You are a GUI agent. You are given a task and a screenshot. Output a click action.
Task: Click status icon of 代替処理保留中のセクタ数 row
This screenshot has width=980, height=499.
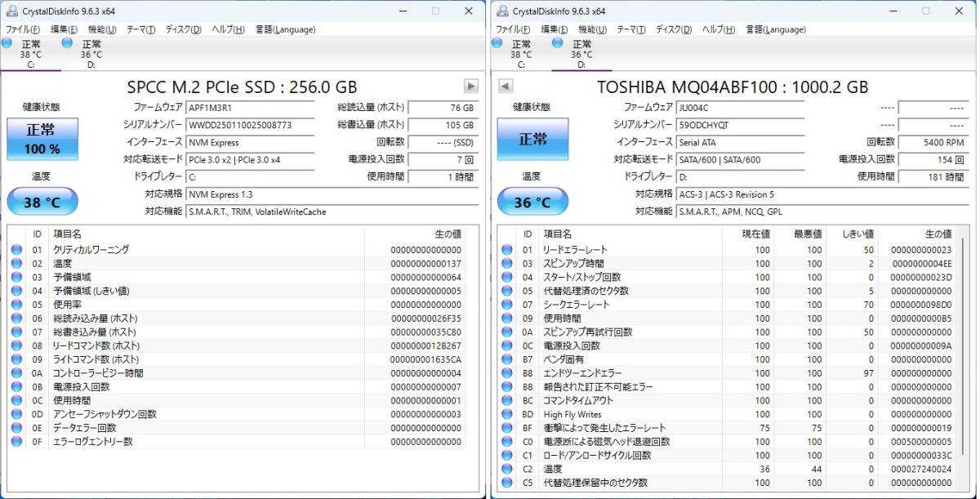506,483
